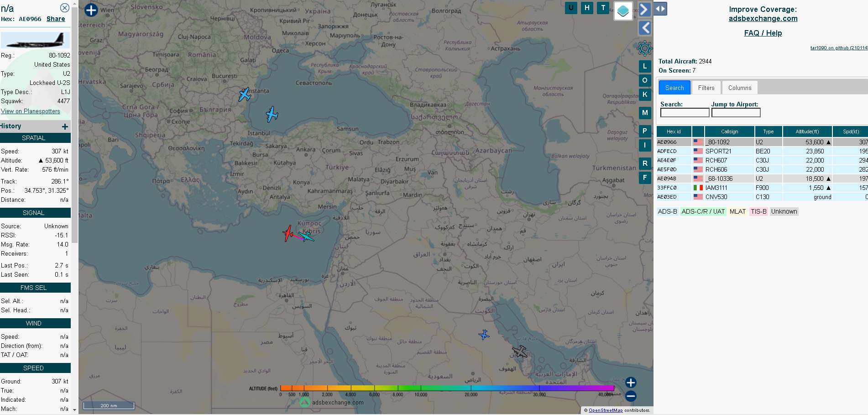Toggle the M map option button
This screenshot has width=868, height=415.
[x=645, y=113]
